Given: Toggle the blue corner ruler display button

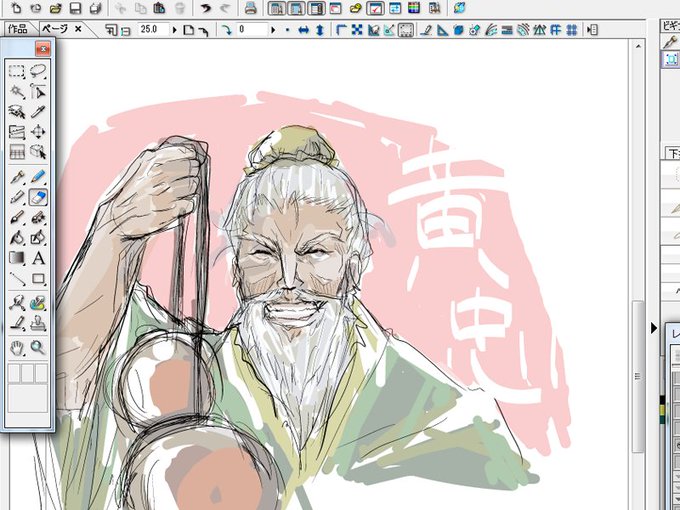Looking at the screenshot, I should (x=342, y=30).
